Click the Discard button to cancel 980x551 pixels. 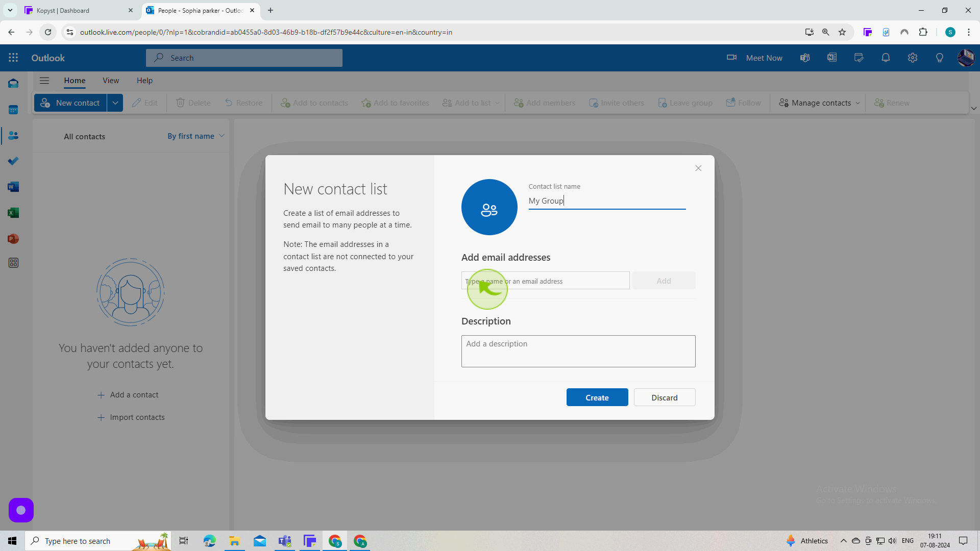tap(665, 397)
